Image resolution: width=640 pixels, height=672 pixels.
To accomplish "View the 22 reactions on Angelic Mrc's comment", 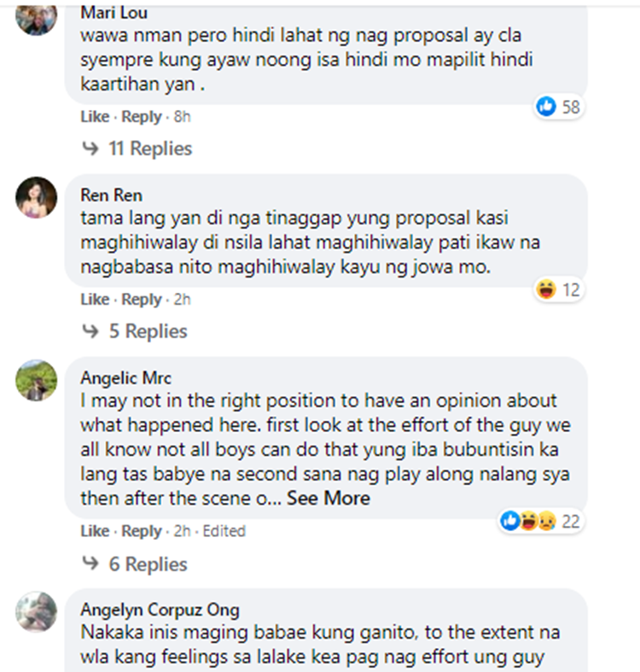I will 541,521.
